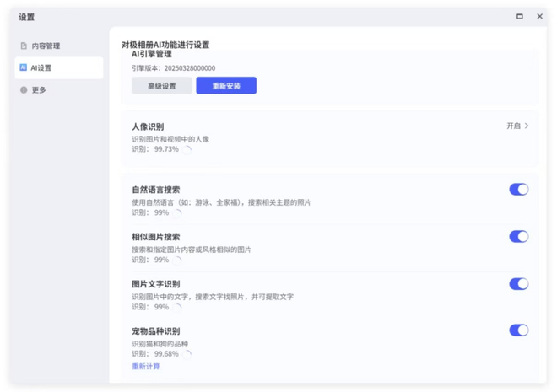Open the 人像识别 开启 status option
Image resolution: width=557 pixels, height=392 pixels.
(x=513, y=126)
